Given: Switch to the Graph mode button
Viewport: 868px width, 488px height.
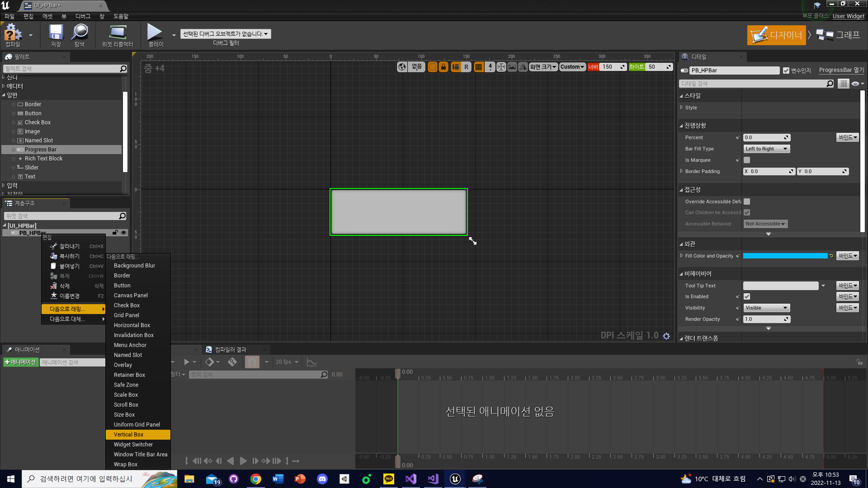Looking at the screenshot, I should [x=839, y=35].
